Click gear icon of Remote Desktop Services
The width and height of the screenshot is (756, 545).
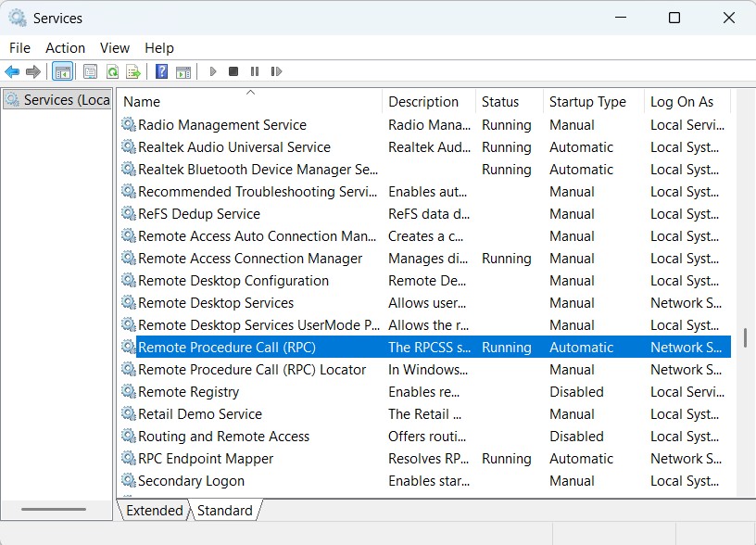128,302
